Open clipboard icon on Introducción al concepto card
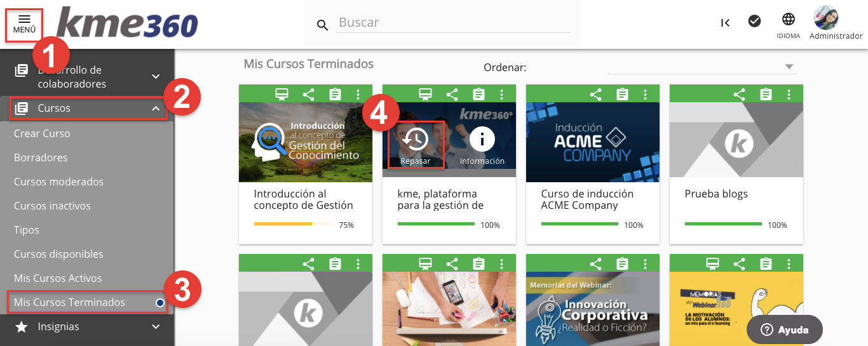This screenshot has width=868, height=346. tap(335, 95)
